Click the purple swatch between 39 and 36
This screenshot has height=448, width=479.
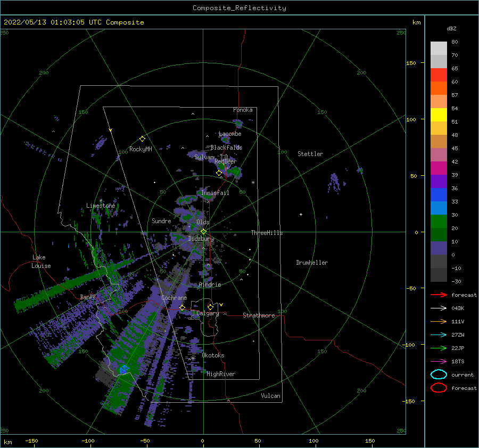pyautogui.click(x=439, y=182)
